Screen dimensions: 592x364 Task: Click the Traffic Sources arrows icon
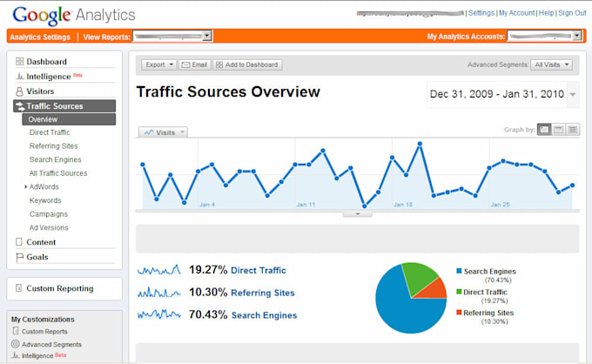coord(20,106)
